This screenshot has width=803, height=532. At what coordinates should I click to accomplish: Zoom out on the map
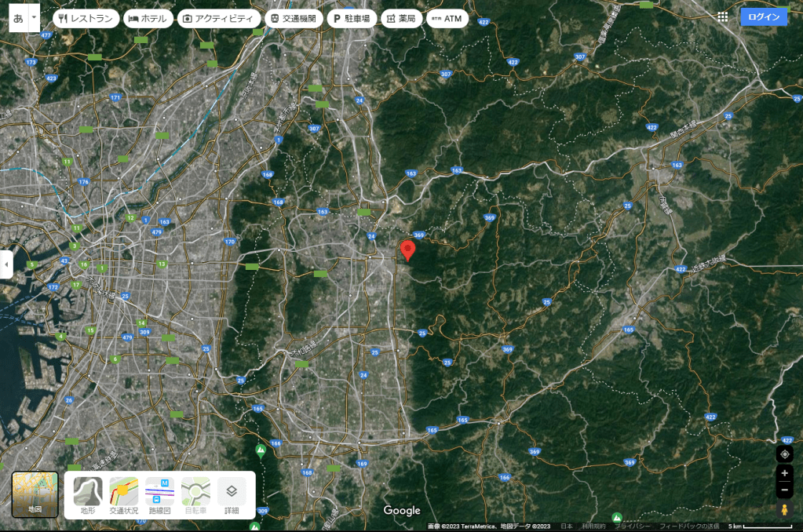pyautogui.click(x=784, y=490)
